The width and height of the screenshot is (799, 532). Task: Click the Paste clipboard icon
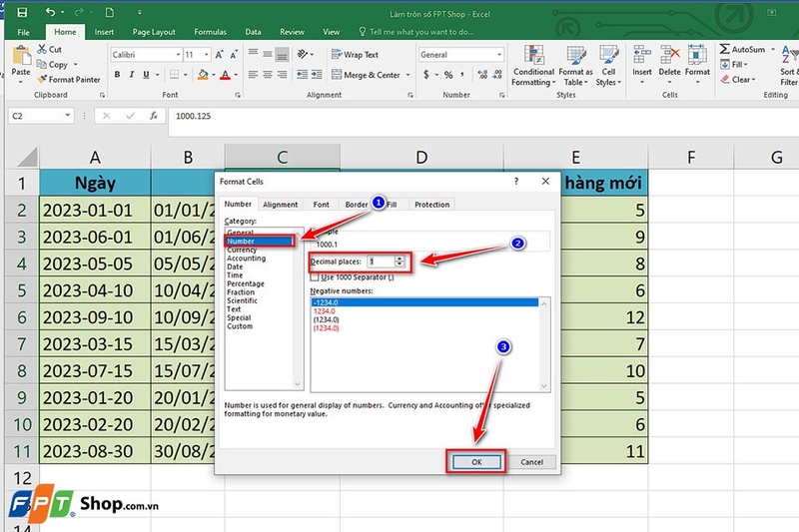point(21,55)
